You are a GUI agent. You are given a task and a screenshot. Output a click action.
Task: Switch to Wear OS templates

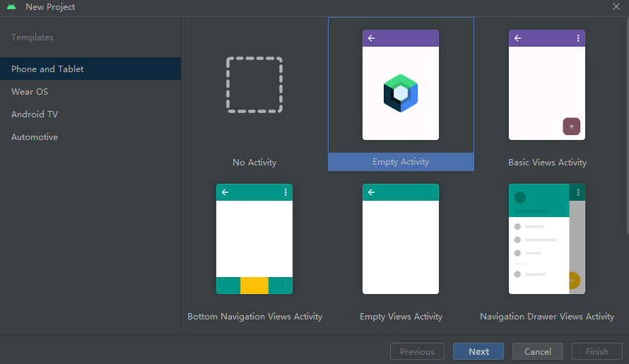pyautogui.click(x=90, y=91)
